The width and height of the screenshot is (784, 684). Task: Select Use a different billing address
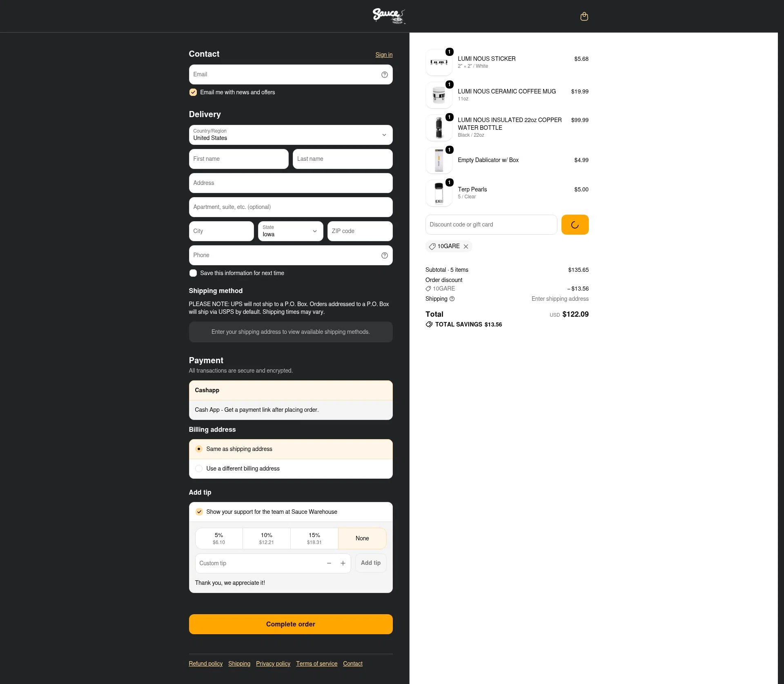(x=291, y=469)
